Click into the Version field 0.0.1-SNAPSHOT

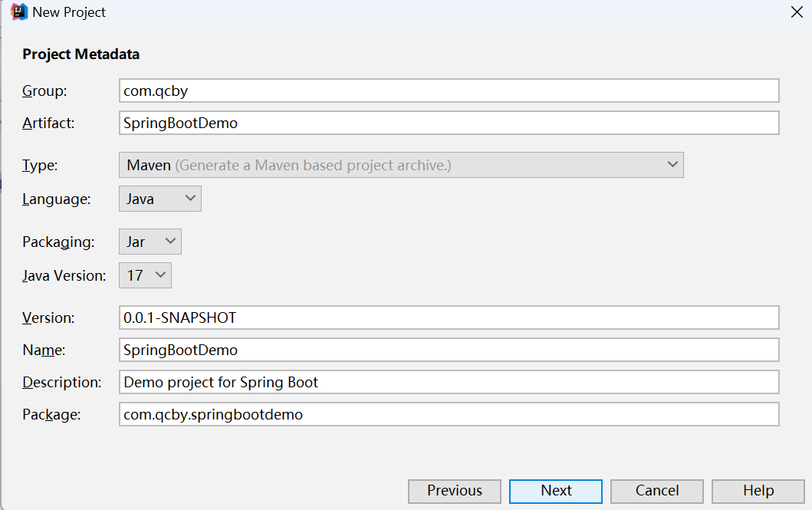pos(449,318)
